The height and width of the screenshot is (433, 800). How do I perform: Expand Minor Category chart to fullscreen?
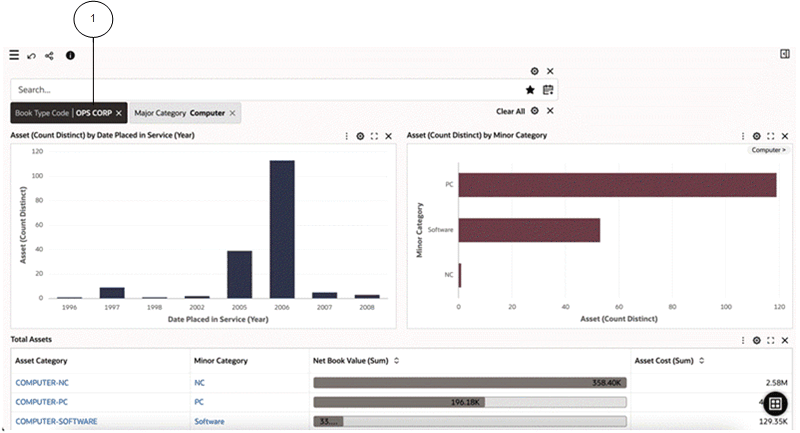(x=771, y=136)
